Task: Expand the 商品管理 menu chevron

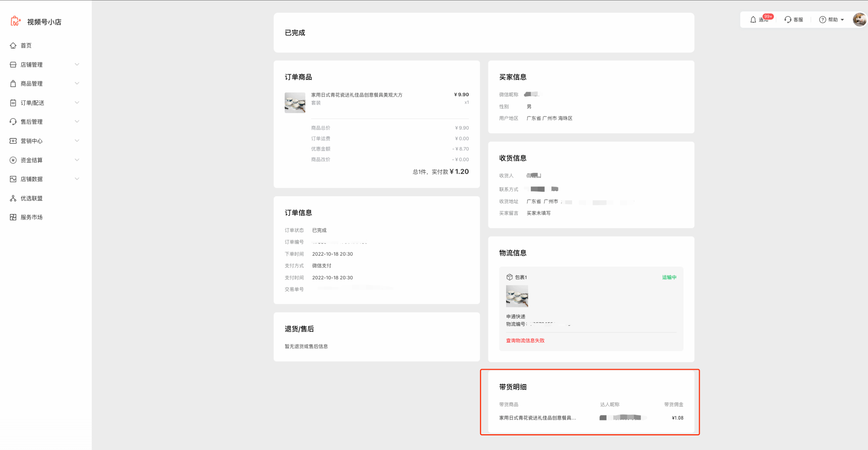Action: 77,83
